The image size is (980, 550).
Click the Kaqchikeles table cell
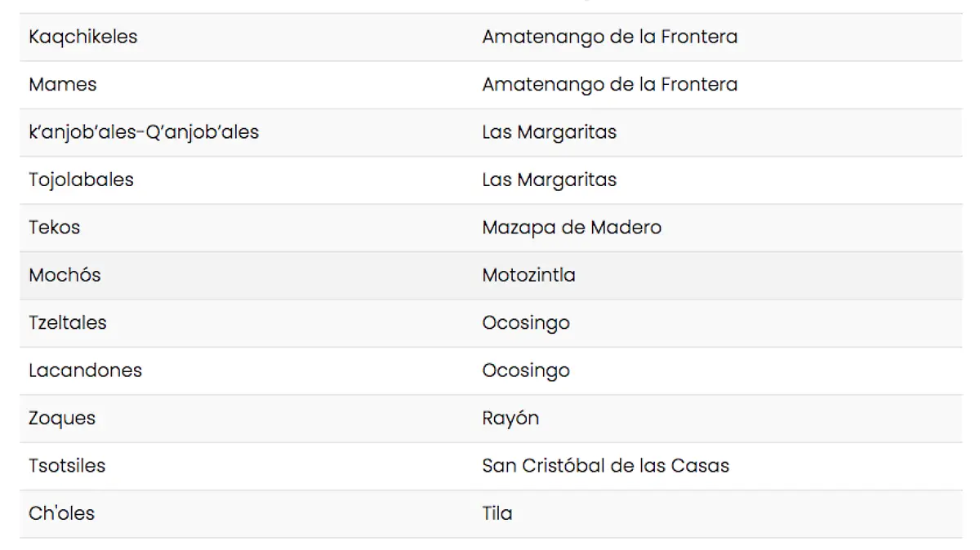tap(83, 37)
